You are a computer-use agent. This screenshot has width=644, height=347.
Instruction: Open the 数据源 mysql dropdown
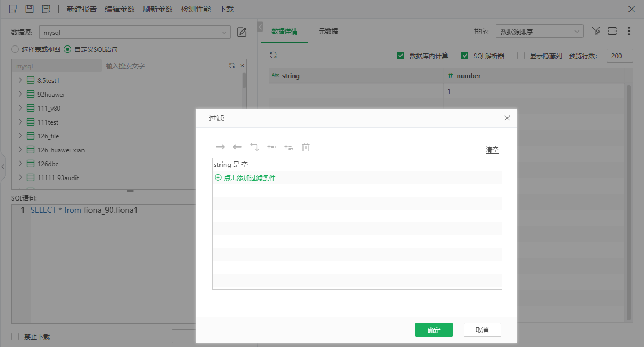[134, 32]
